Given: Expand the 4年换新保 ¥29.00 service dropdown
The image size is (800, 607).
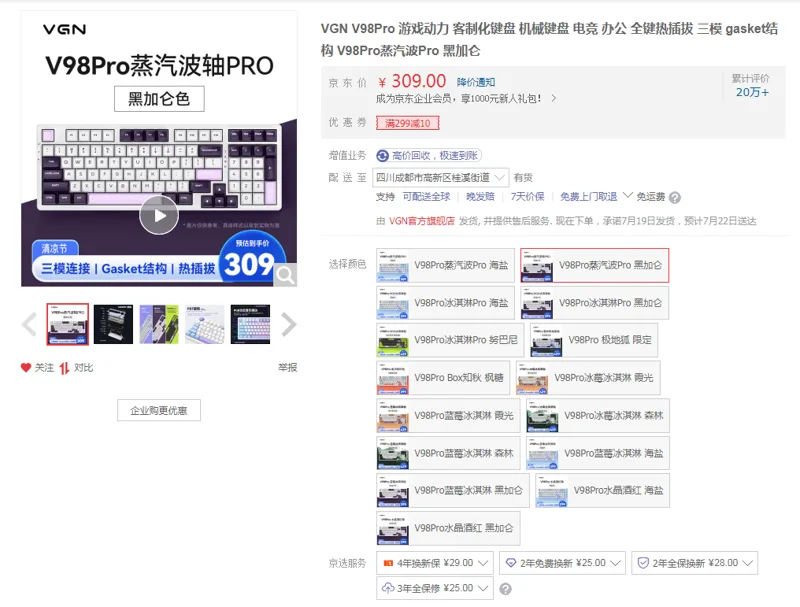Looking at the screenshot, I should coord(435,563).
